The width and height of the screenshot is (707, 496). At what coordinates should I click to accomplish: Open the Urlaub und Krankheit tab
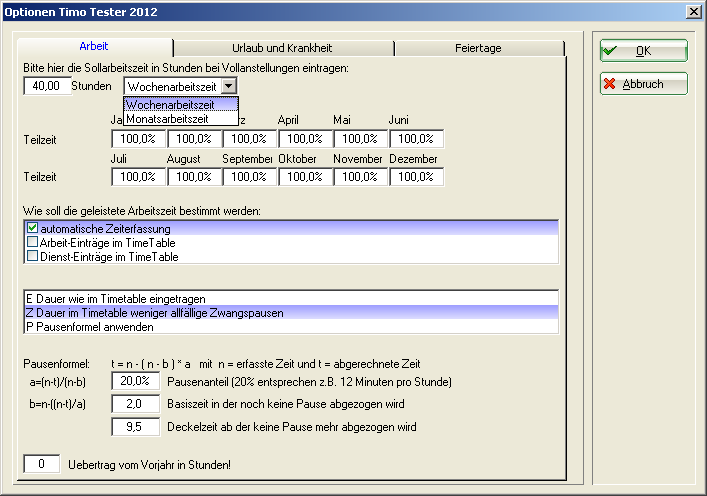point(282,48)
